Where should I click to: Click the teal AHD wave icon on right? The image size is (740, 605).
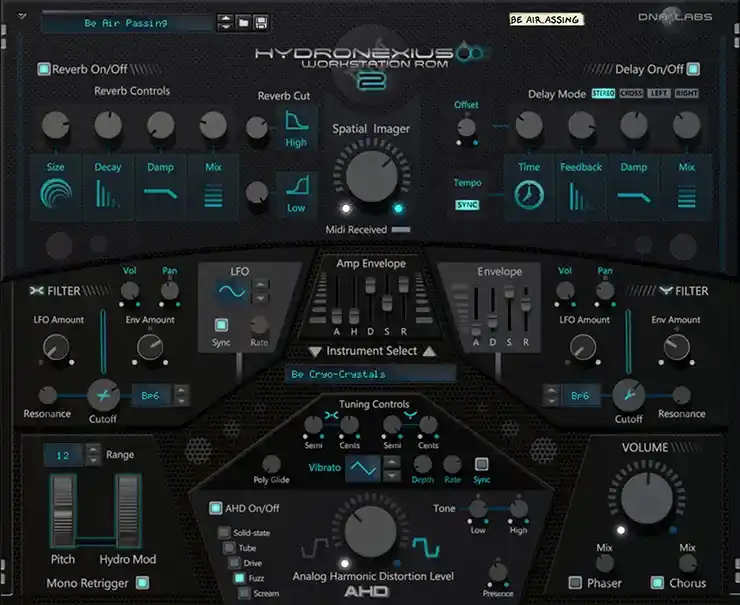[x=426, y=548]
